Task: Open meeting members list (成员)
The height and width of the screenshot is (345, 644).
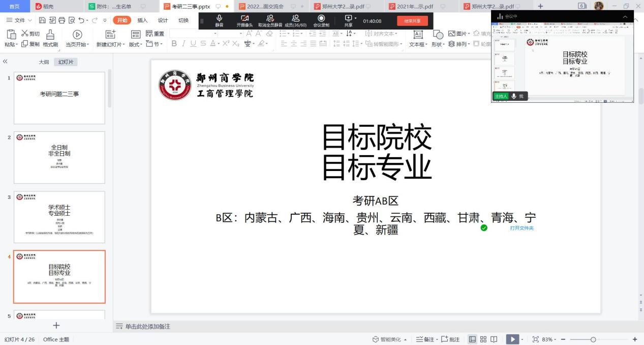Action: 295,20
